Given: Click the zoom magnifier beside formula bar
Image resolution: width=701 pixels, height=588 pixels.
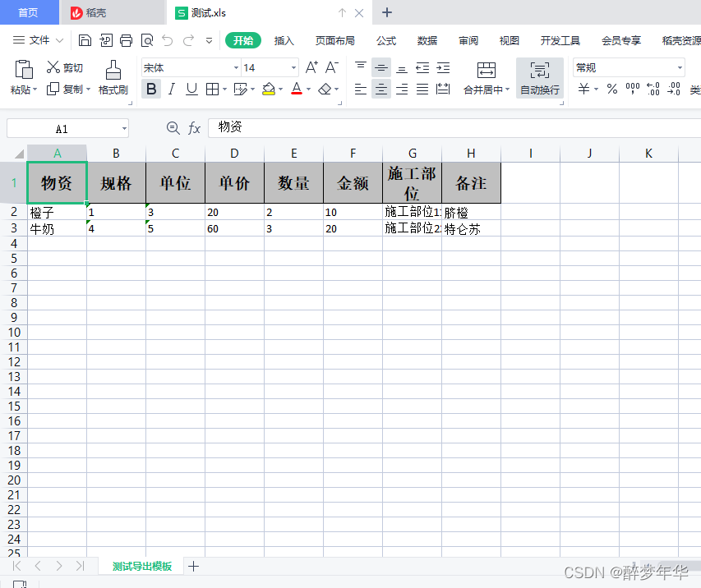Looking at the screenshot, I should [173, 128].
